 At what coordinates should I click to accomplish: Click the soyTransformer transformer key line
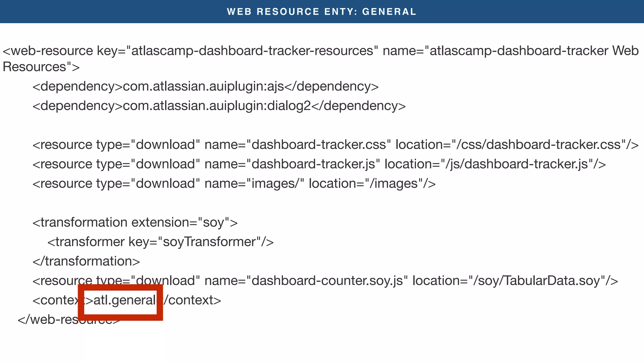(x=161, y=242)
